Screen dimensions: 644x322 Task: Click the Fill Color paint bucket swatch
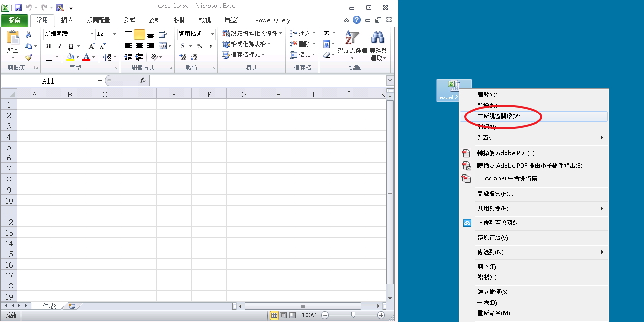[70, 57]
